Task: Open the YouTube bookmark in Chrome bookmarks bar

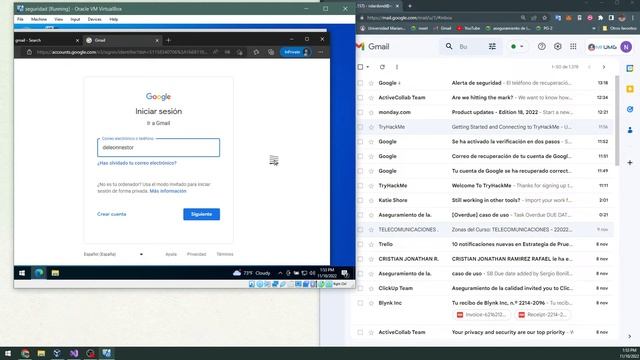Action: tap(469, 29)
